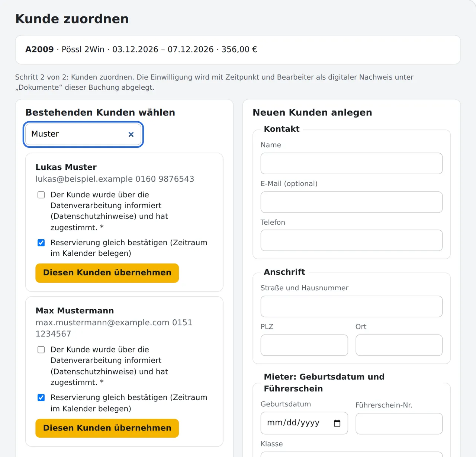The image size is (476, 457).
Task: Clear the Muster search field with the X icon
Action: pyautogui.click(x=131, y=134)
